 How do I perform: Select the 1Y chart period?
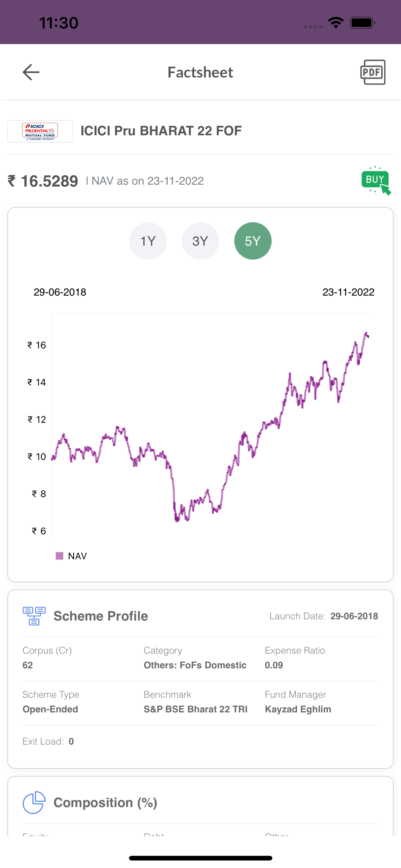coord(148,241)
